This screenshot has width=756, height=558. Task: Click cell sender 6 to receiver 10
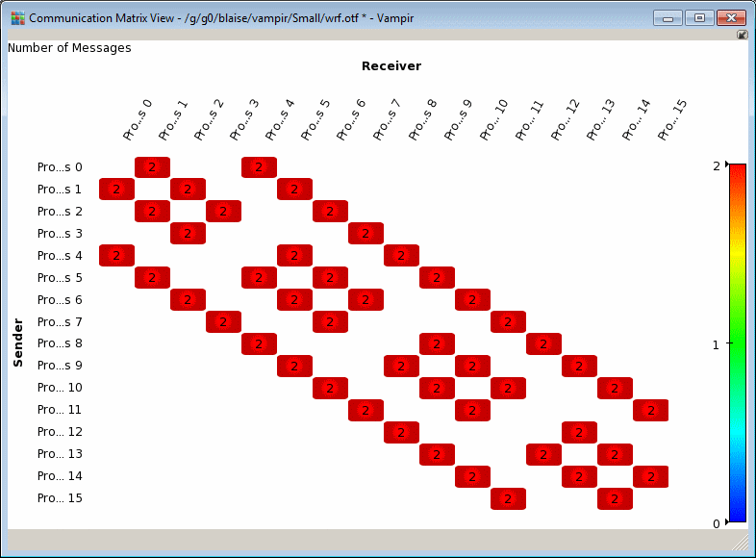[x=472, y=300]
